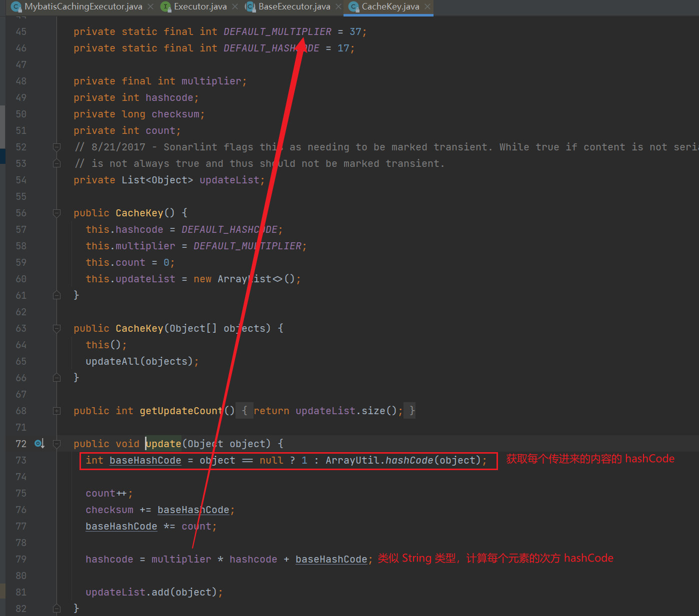The width and height of the screenshot is (699, 616).
Task: Click the folded braces placeholder after getUpdateCount()
Action: tap(244, 411)
